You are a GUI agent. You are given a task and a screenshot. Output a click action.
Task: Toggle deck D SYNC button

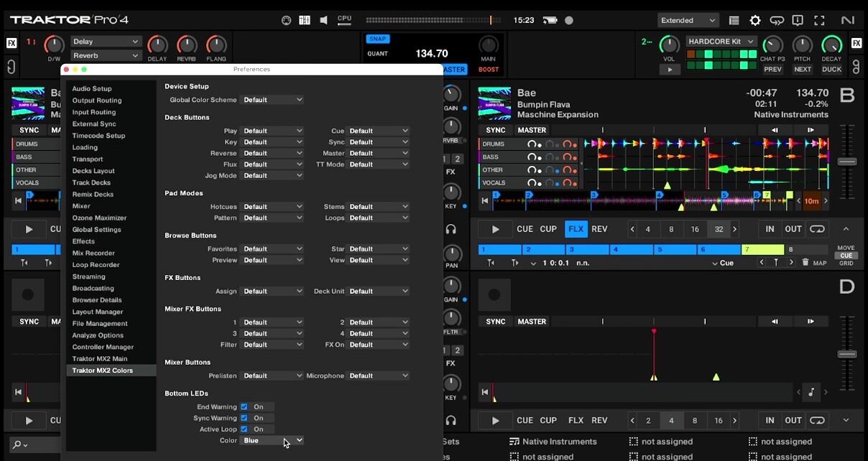496,322
